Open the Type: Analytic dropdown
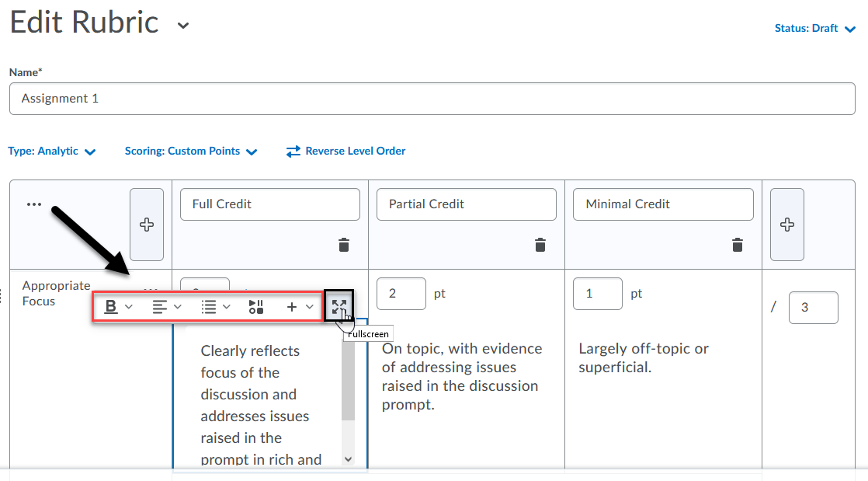The width and height of the screenshot is (868, 481). click(52, 152)
